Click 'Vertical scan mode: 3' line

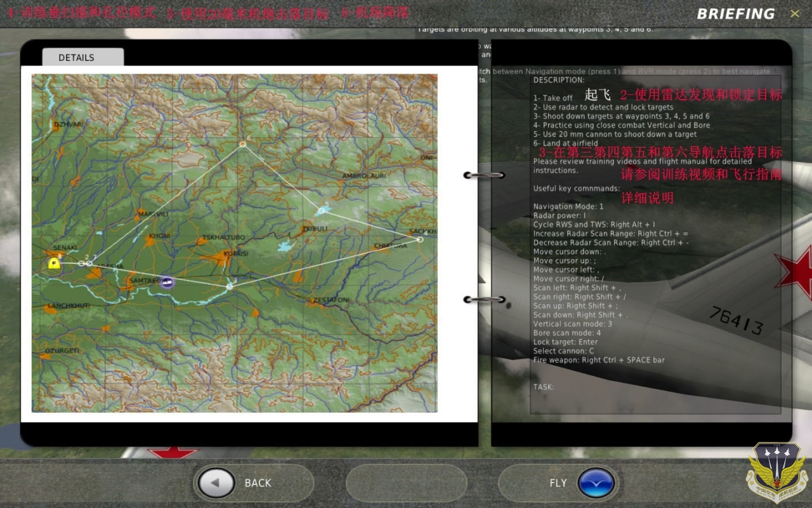click(573, 324)
